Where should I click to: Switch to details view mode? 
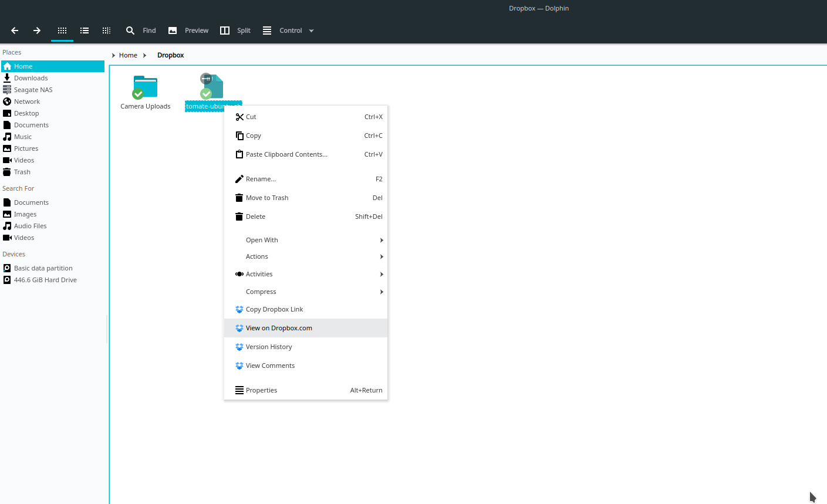106,30
